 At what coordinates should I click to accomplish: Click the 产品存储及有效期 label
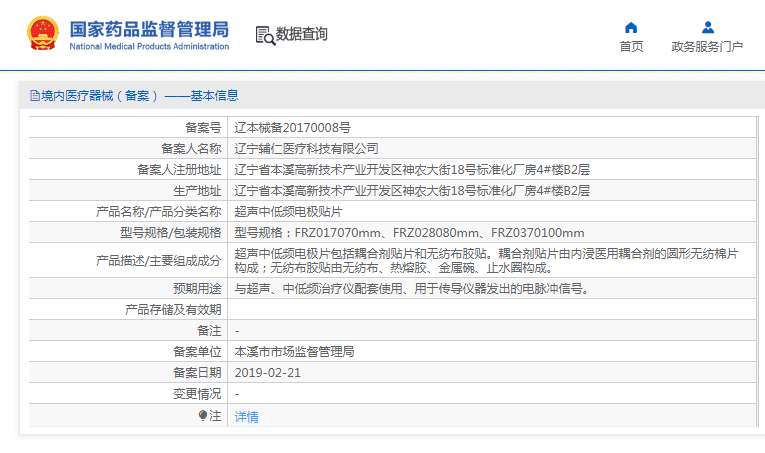(173, 310)
